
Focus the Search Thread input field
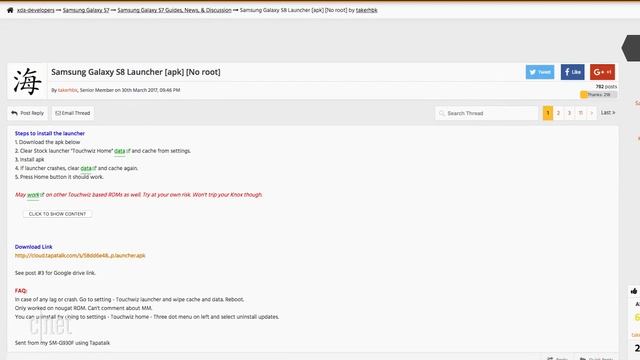click(487, 113)
